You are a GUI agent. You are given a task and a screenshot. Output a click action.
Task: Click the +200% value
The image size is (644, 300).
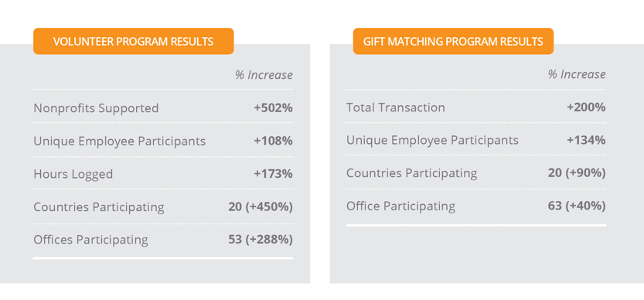click(586, 107)
